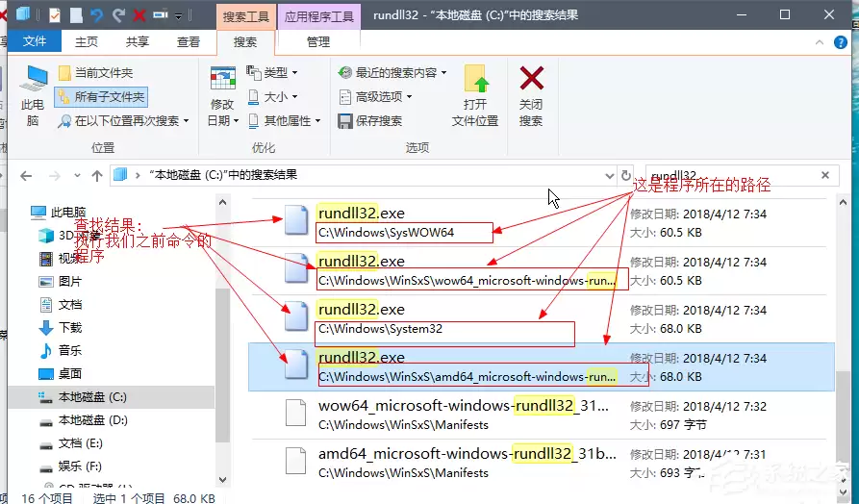Select Desktop (桌面) in navigation pane
This screenshot has height=504, width=859.
(x=61, y=373)
